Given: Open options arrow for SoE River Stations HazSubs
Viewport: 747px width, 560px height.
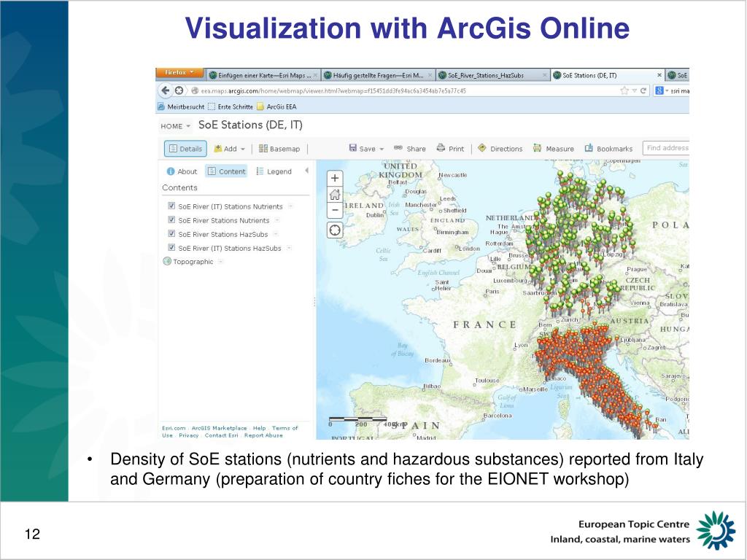Looking at the screenshot, I should tap(275, 234).
